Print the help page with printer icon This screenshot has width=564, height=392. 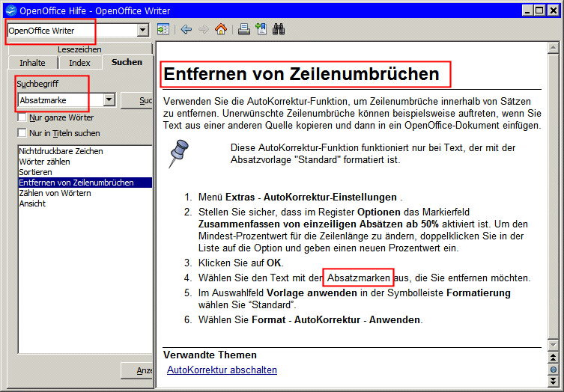tap(244, 29)
